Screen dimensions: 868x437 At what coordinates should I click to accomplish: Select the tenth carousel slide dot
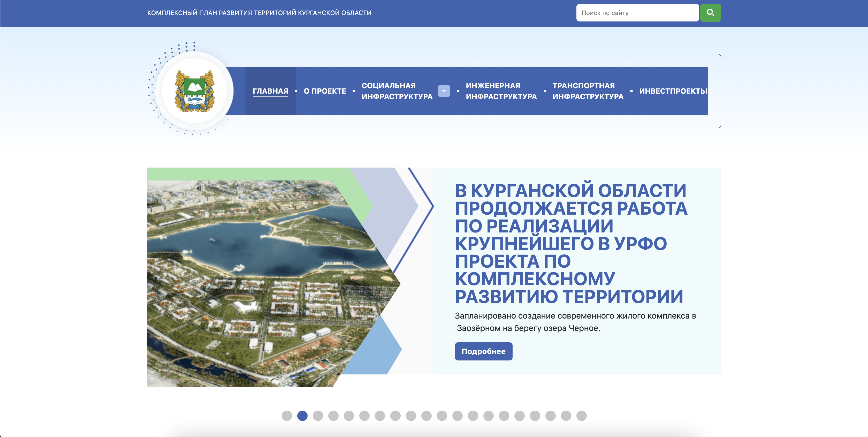click(x=426, y=416)
